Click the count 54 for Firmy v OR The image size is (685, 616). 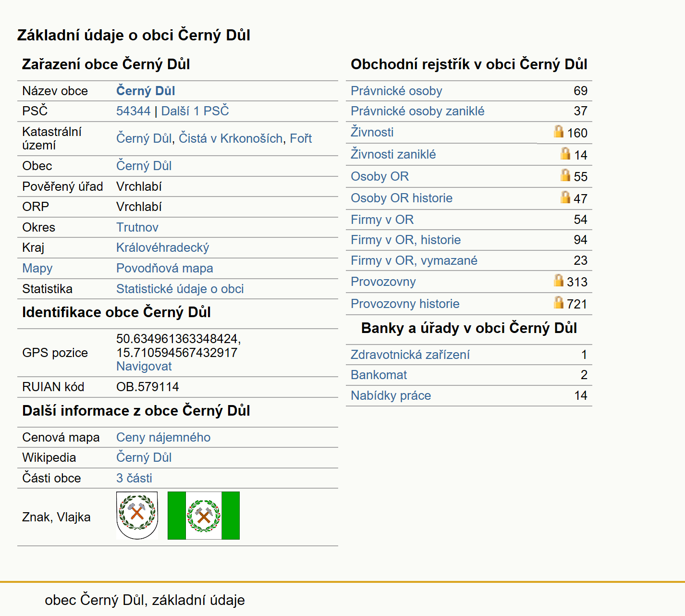click(580, 220)
